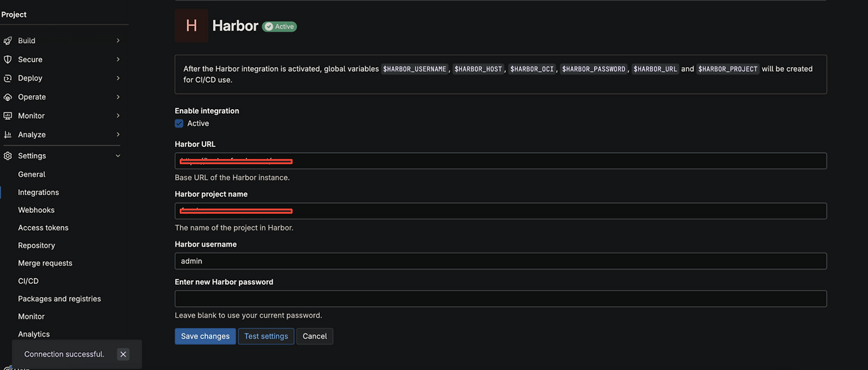Viewport: 868px width, 370px height.
Task: Expand the Analyze menu chevron
Action: (118, 135)
